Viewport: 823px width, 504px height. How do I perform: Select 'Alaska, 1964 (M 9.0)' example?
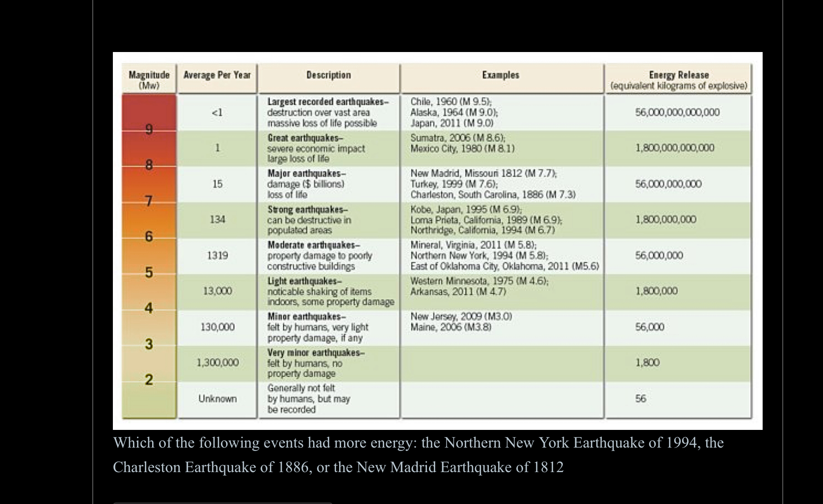click(454, 112)
